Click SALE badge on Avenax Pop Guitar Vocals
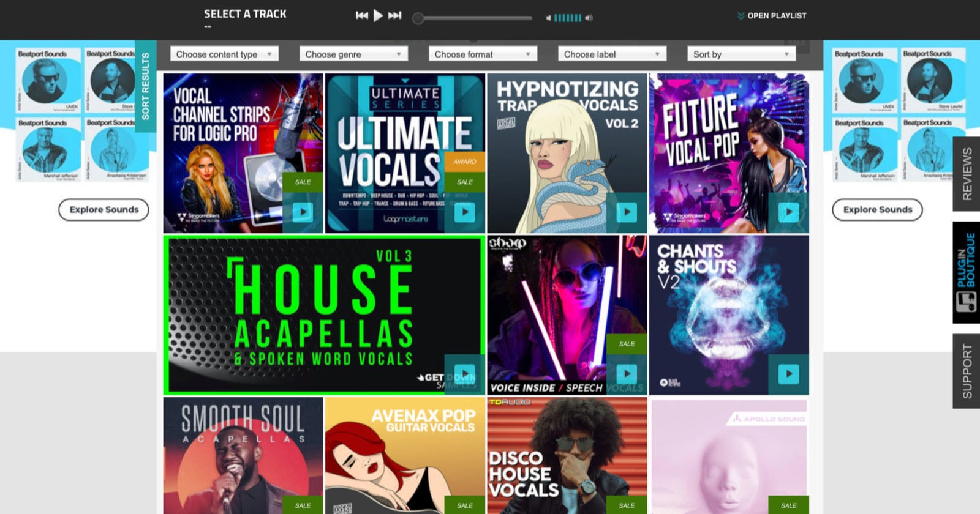This screenshot has height=514, width=980. coord(465,505)
